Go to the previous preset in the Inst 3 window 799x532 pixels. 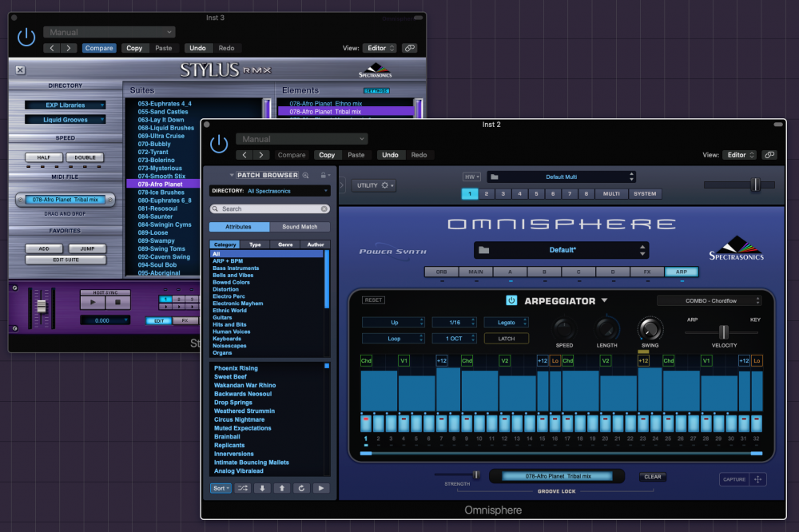click(x=52, y=48)
